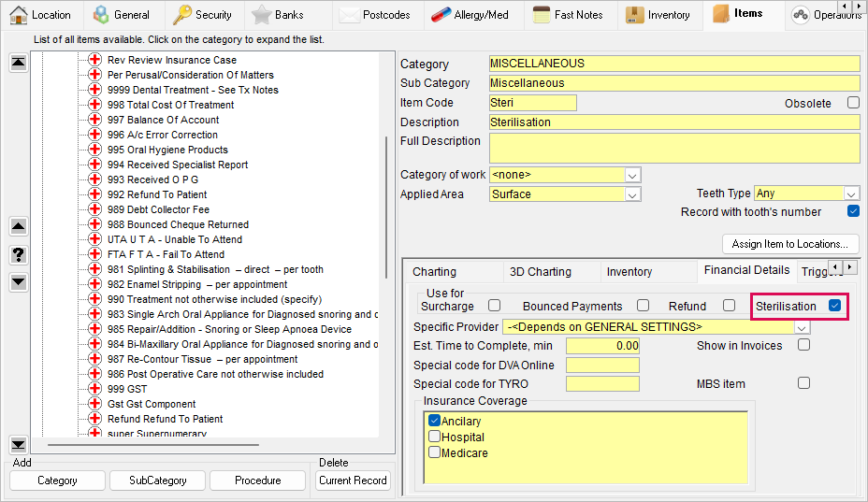Enable the Obsolete checkbox
Screen dimensions: 868x502
[x=852, y=103]
